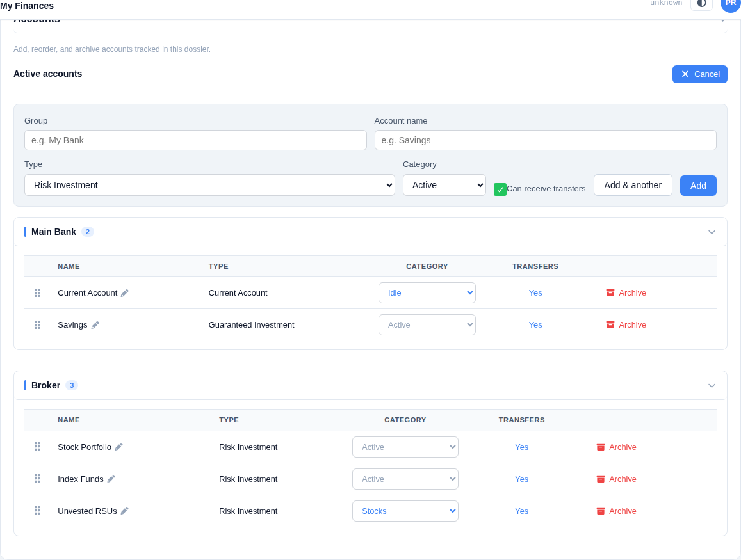Click the archive box icon for Stock Portfolio
The width and height of the screenshot is (741, 560).
pos(601,447)
